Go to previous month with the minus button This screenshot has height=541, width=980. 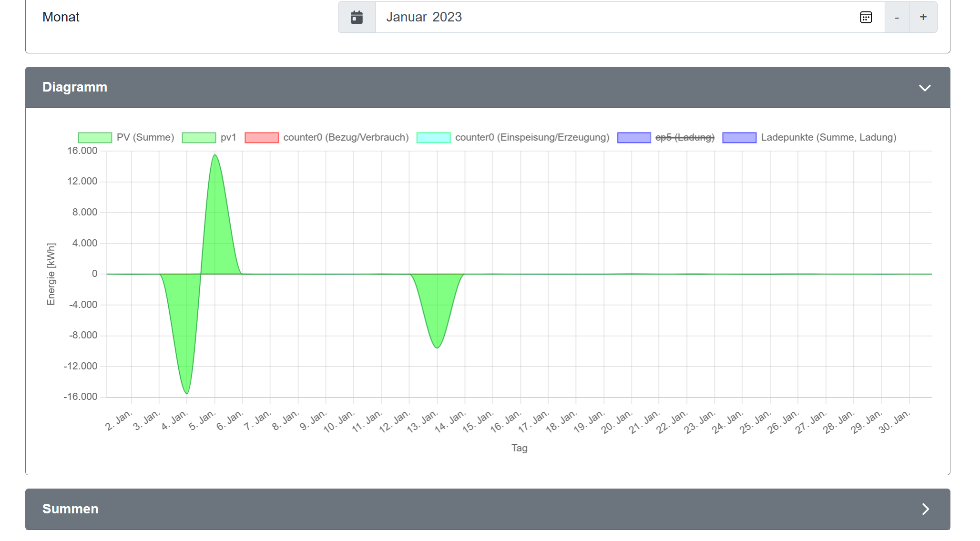point(897,18)
